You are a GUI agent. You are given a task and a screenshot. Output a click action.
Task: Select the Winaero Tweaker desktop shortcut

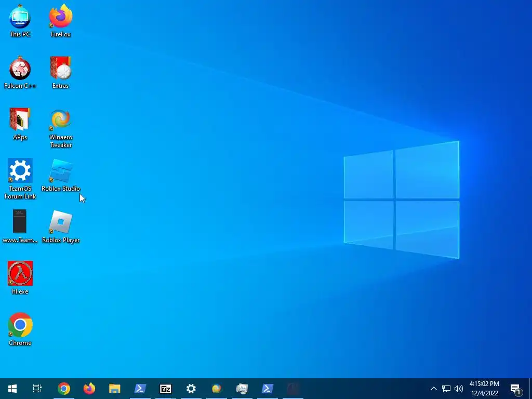[61, 129]
